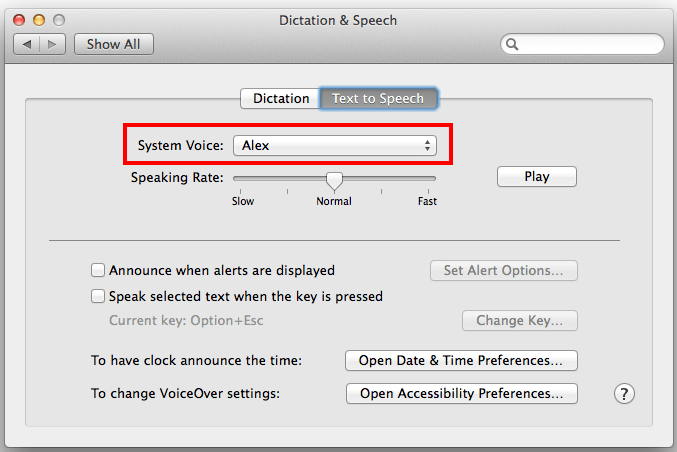677x452 pixels.
Task: Enable Speak selected text when key pressed
Action: [98, 296]
